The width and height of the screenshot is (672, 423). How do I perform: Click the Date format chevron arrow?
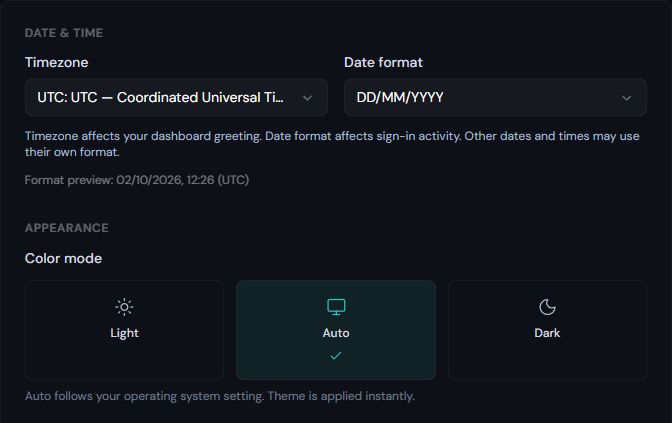pyautogui.click(x=627, y=98)
